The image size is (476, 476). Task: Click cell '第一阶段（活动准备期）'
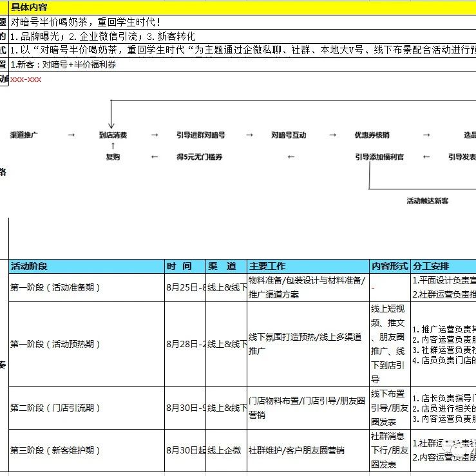pyautogui.click(x=86, y=287)
